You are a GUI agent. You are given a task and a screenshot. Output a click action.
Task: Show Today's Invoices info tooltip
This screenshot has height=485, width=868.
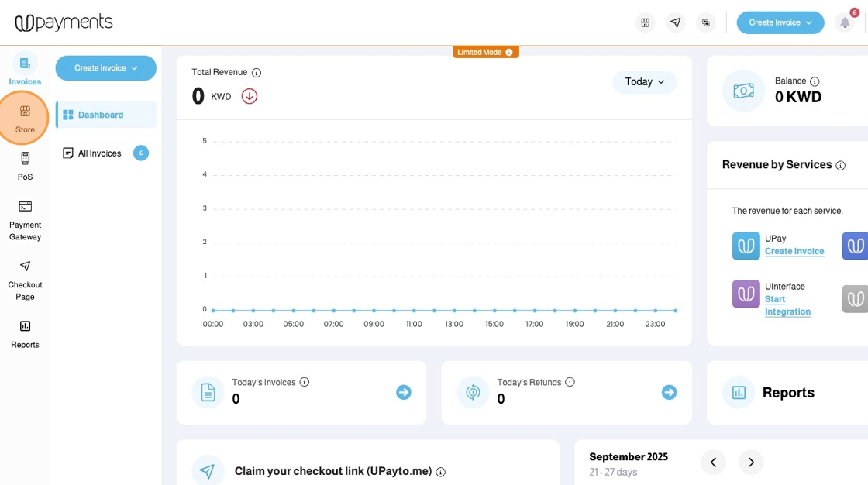[x=305, y=382]
